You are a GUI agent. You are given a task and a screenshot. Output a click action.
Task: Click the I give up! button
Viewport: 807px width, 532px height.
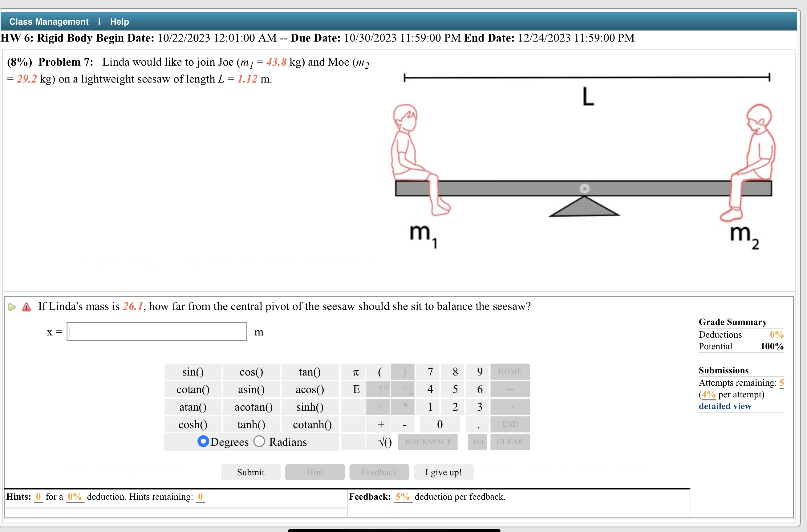click(443, 472)
